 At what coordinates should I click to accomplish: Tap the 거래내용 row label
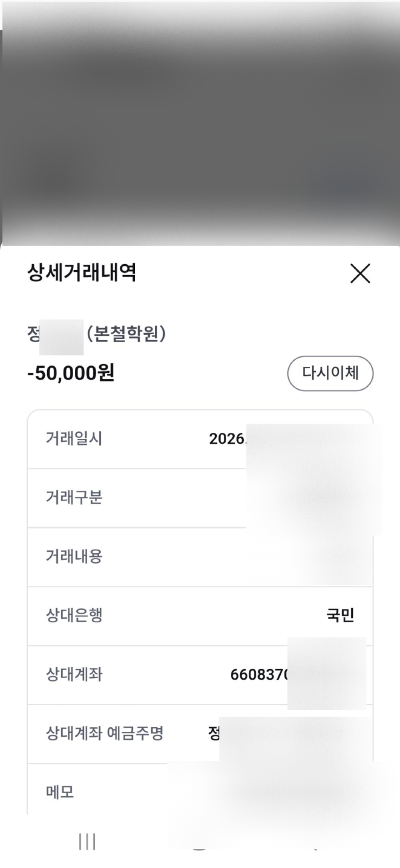coord(74,556)
